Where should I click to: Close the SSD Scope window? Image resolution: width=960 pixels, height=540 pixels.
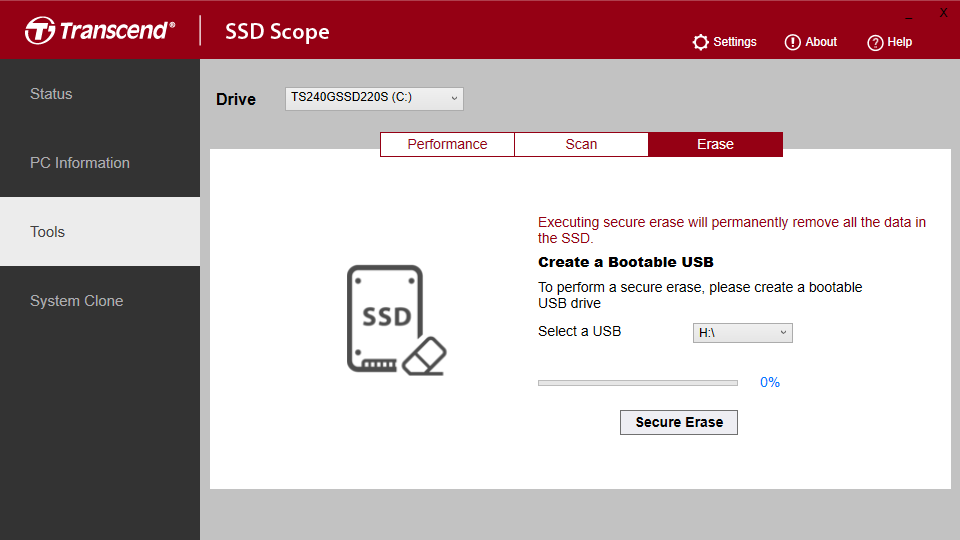[x=943, y=13]
